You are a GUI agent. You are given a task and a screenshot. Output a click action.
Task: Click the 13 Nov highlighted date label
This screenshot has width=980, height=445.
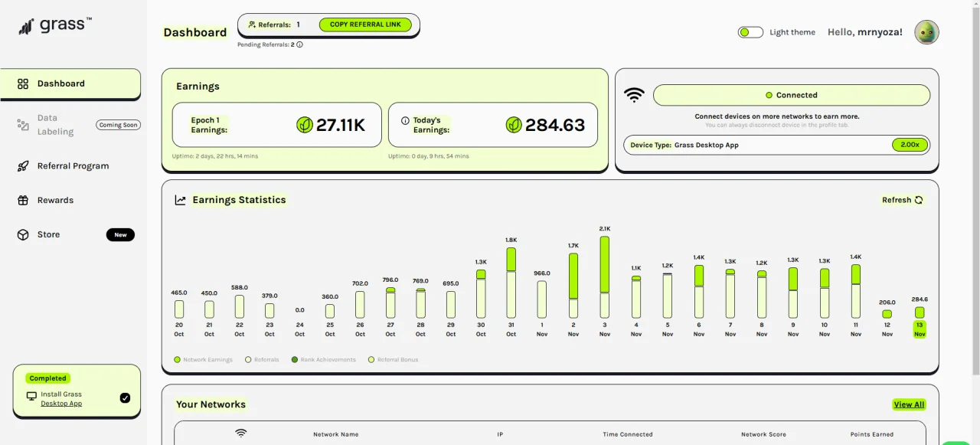[920, 329]
